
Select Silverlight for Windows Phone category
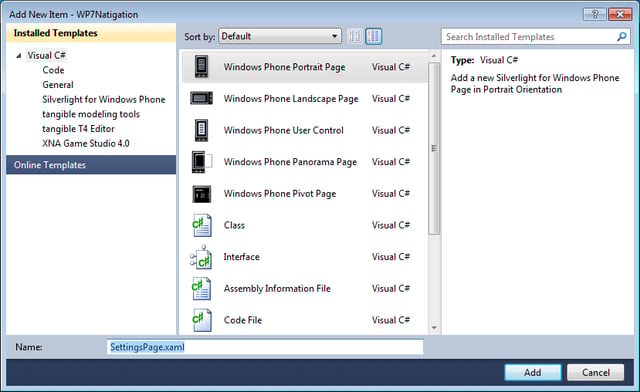104,100
